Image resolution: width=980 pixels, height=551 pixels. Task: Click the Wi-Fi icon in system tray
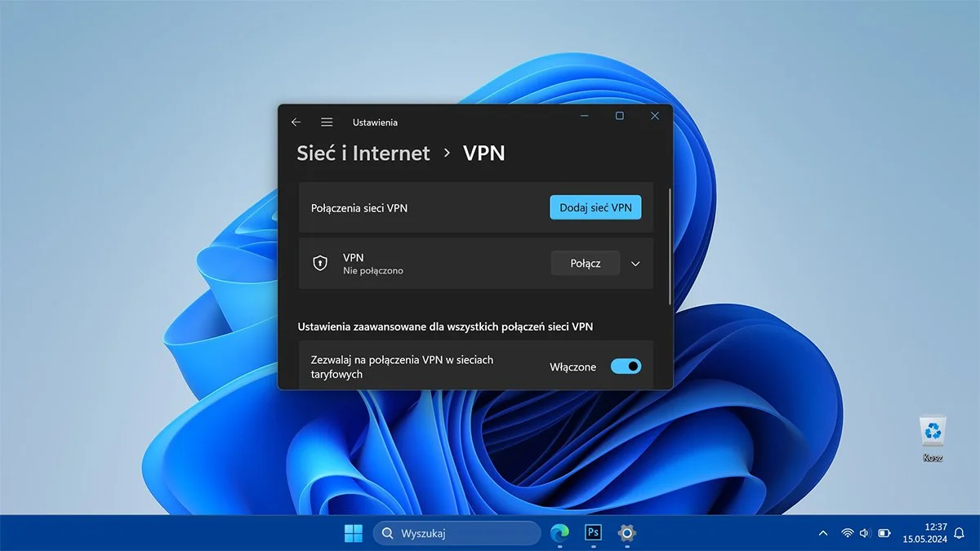847,532
